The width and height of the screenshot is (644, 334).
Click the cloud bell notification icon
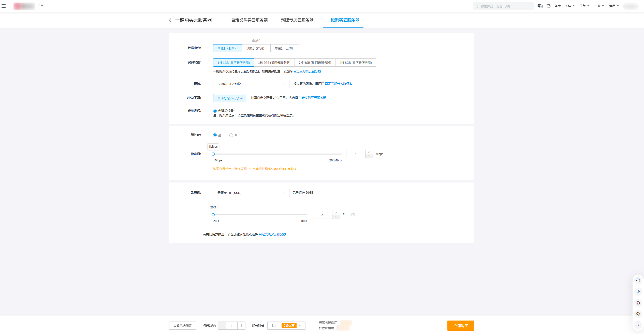[x=638, y=314]
